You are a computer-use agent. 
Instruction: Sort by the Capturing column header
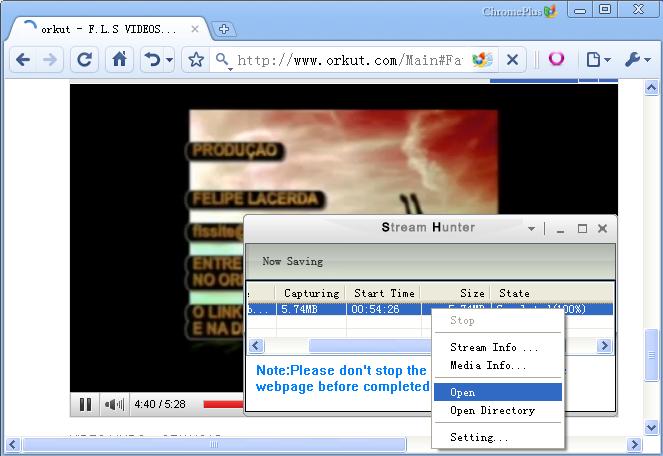(x=311, y=293)
